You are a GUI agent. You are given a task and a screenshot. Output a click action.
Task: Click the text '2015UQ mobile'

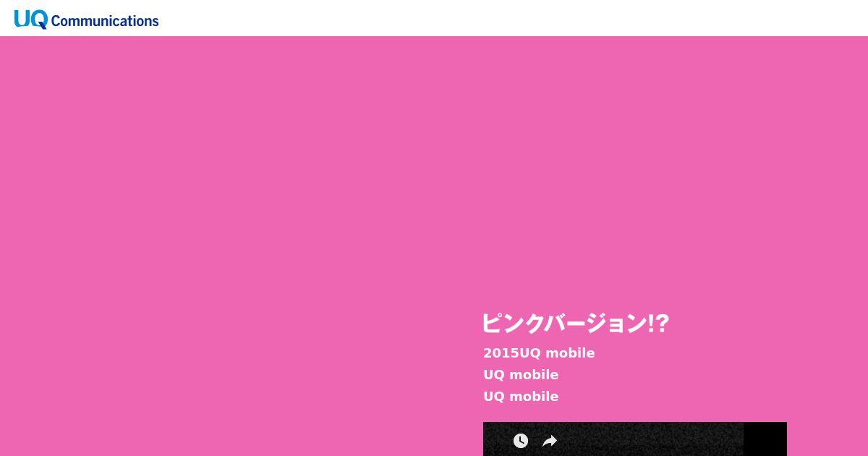[539, 353]
